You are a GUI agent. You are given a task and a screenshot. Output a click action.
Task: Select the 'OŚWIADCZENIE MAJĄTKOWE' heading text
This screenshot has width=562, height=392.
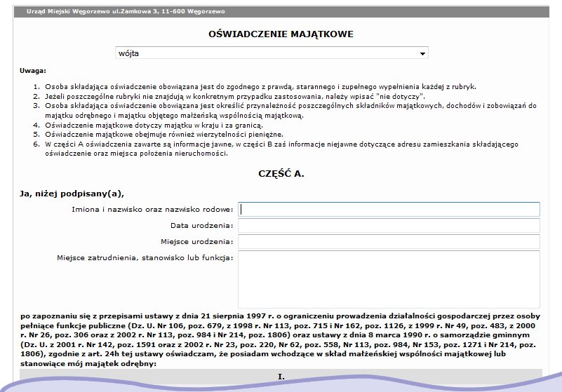point(281,34)
